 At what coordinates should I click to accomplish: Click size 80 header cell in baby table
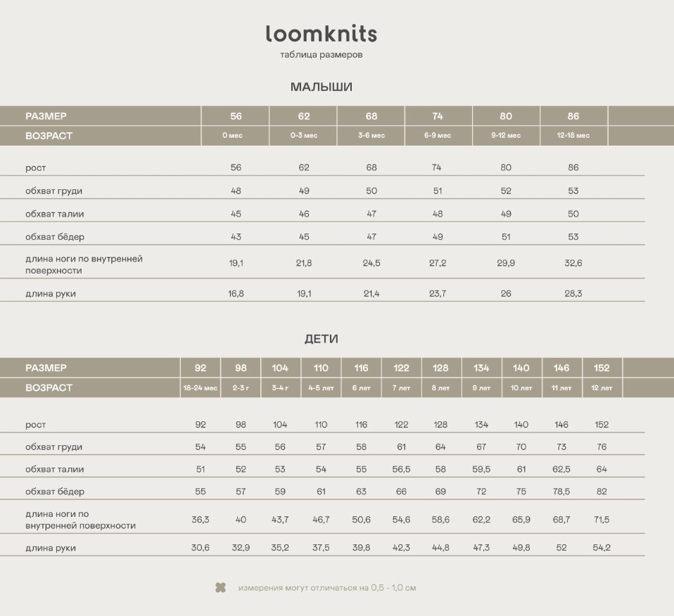tap(506, 116)
